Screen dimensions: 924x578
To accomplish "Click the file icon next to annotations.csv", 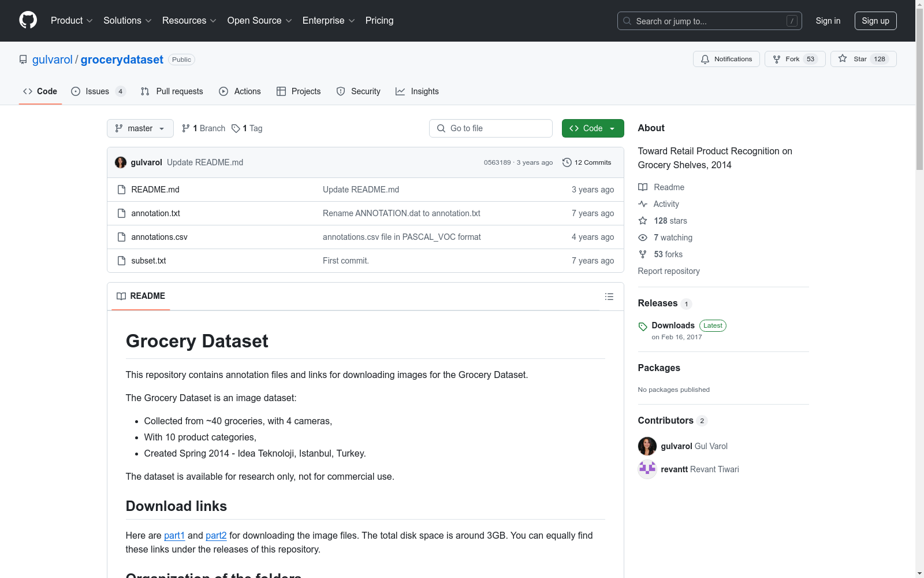I will (121, 237).
